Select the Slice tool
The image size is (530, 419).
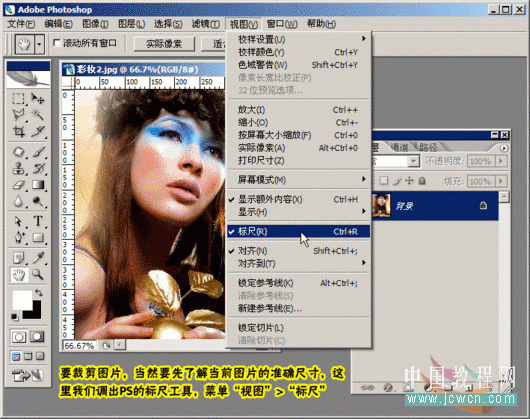(37, 131)
